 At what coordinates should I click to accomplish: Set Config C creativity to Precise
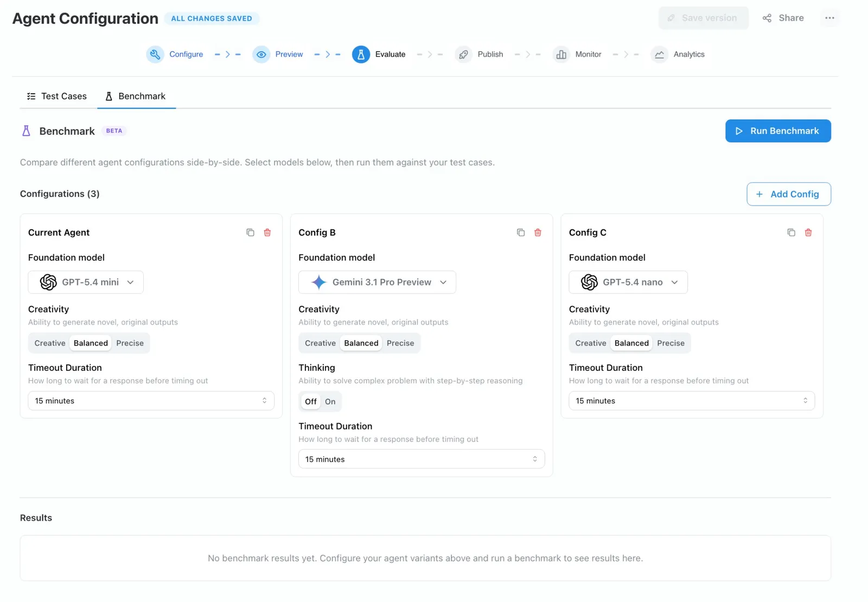[x=671, y=343]
